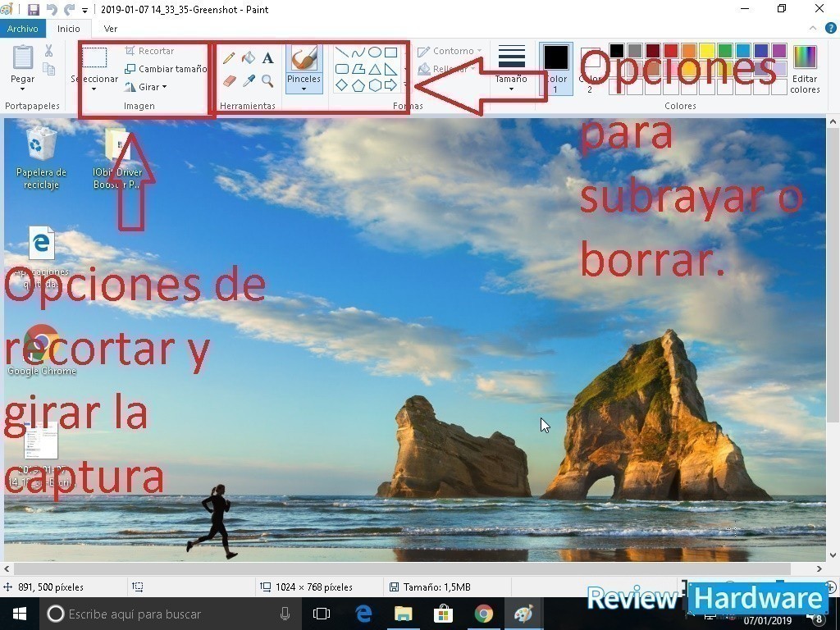Image resolution: width=840 pixels, height=630 pixels.
Task: Click the status bar text "Tamaño: 1,5MB"
Action: 437,587
